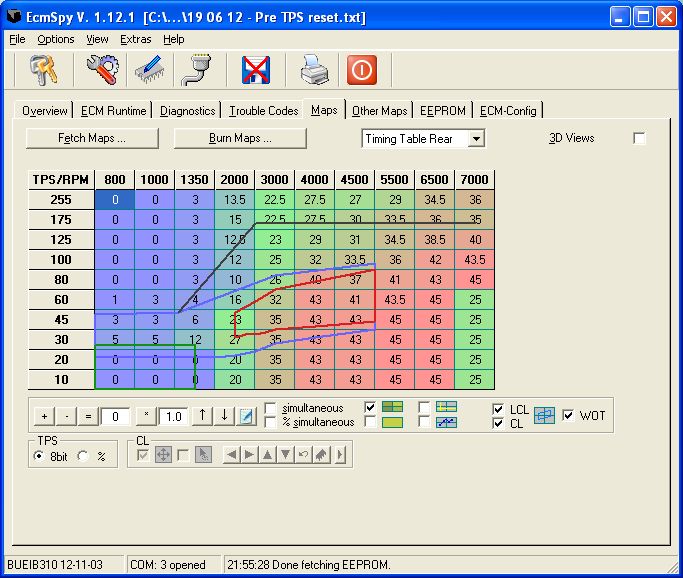Click the up arrow button below table

(203, 416)
